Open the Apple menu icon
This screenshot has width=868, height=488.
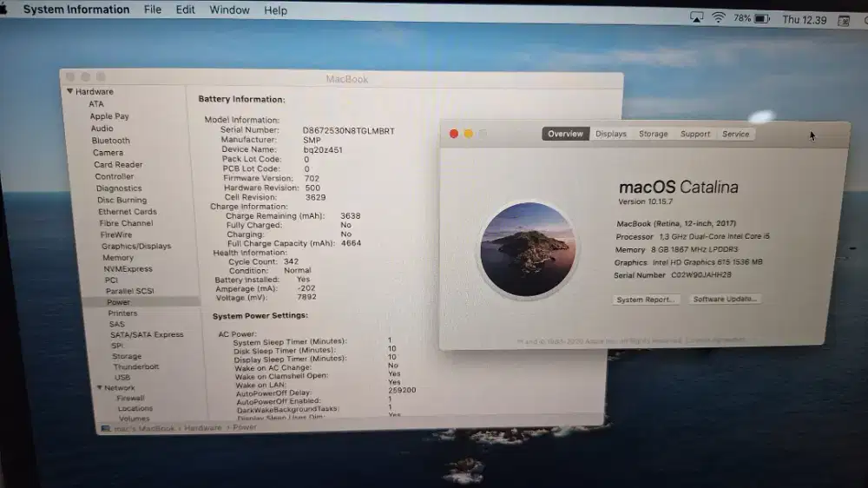[x=3, y=10]
